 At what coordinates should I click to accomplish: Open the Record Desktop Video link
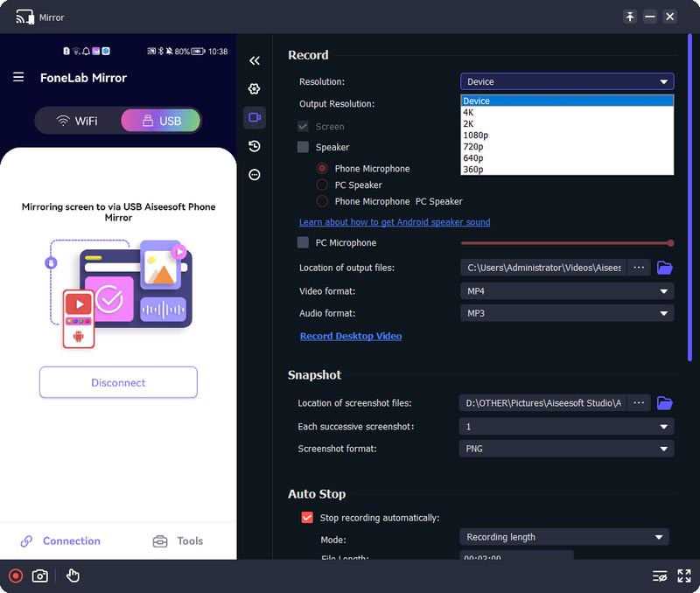(x=351, y=336)
